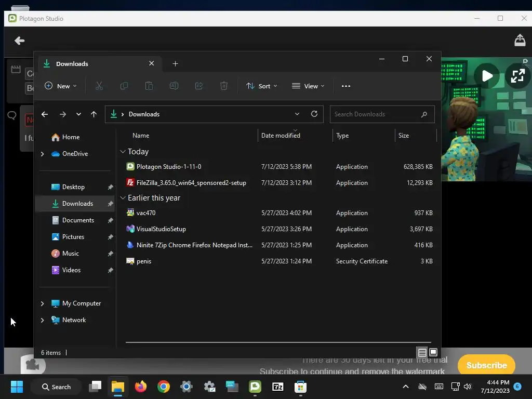Screen dimensions: 532x399
Task: Open Google Chrome from the taskbar
Action: click(164, 387)
